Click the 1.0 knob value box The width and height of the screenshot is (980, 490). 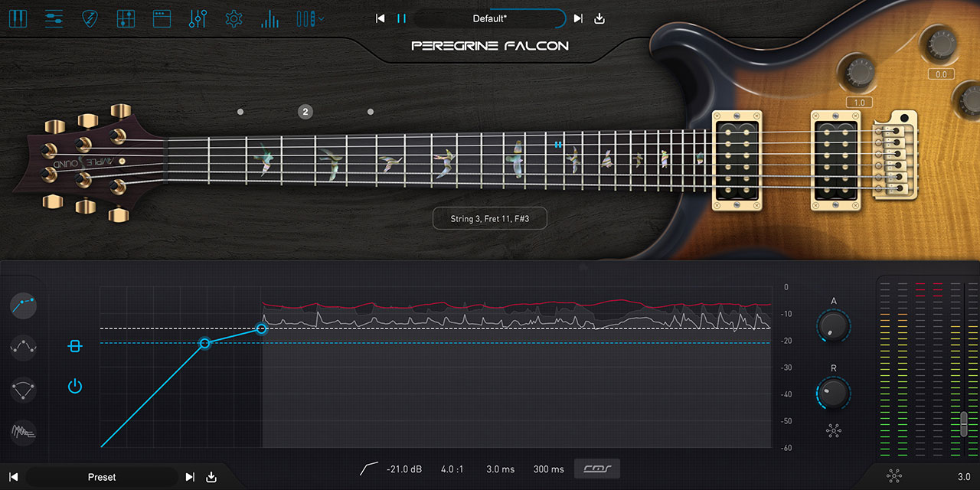[860, 103]
